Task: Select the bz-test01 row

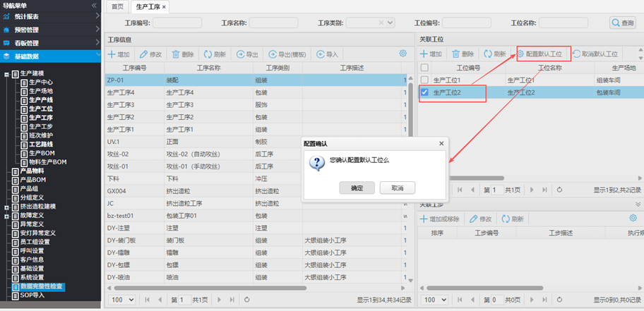Action: [256, 216]
